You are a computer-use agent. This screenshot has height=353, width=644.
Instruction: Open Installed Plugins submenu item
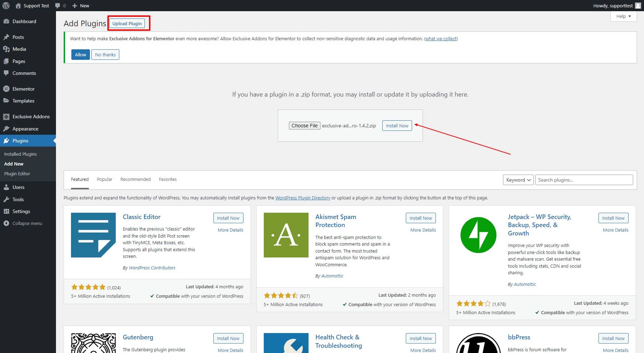tap(20, 154)
